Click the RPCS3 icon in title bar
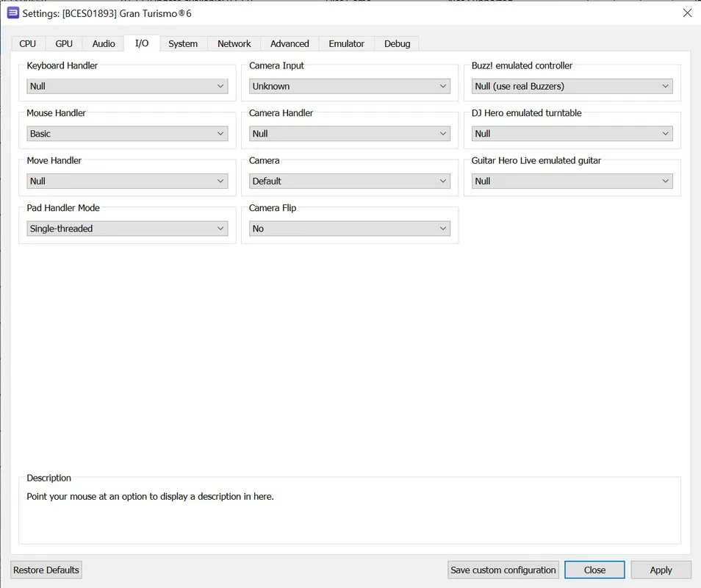Image resolution: width=701 pixels, height=588 pixels. [x=13, y=13]
